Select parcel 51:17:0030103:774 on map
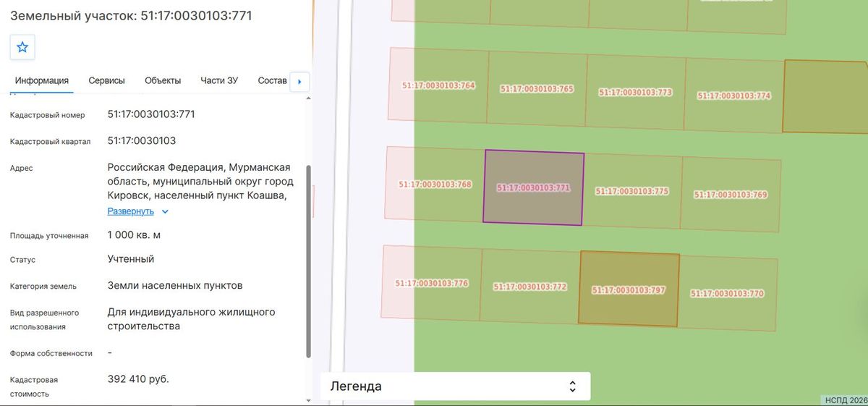868x406 pixels. click(x=733, y=96)
